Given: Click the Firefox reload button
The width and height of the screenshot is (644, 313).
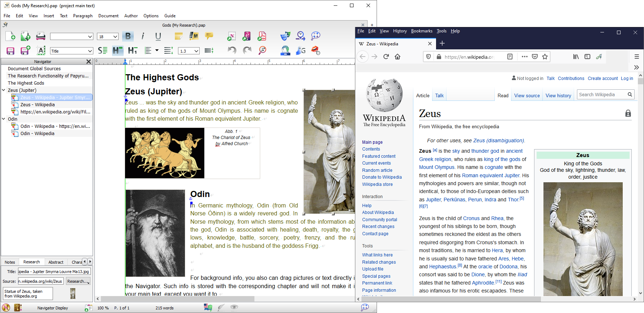Looking at the screenshot, I should (x=386, y=57).
